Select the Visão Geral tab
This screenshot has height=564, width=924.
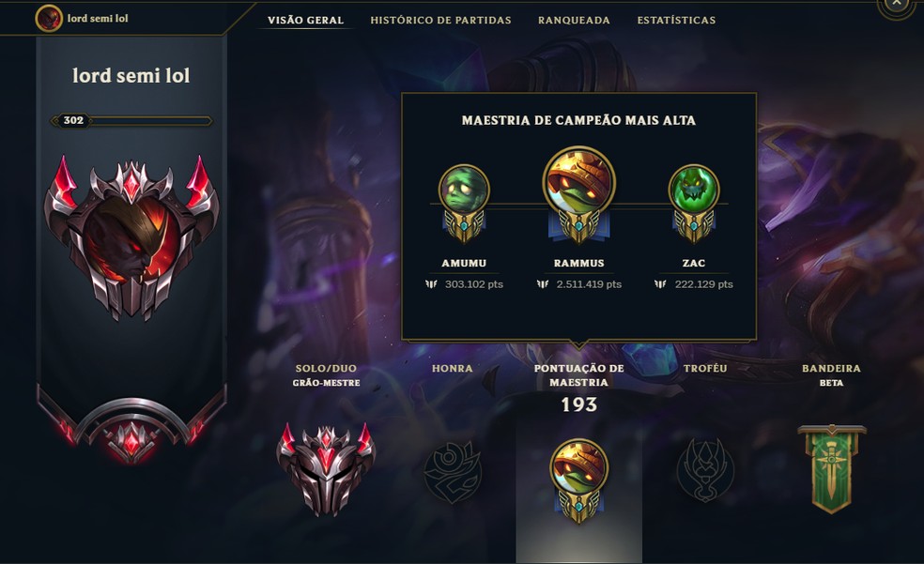click(305, 20)
